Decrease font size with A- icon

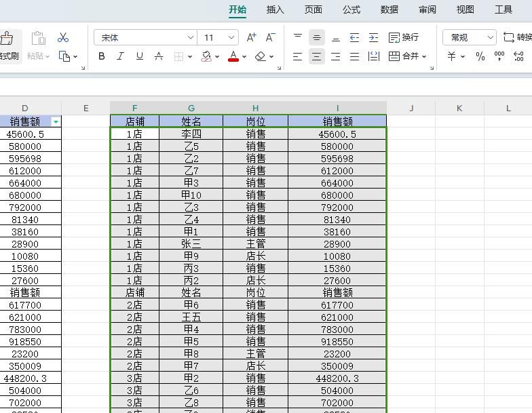270,37
